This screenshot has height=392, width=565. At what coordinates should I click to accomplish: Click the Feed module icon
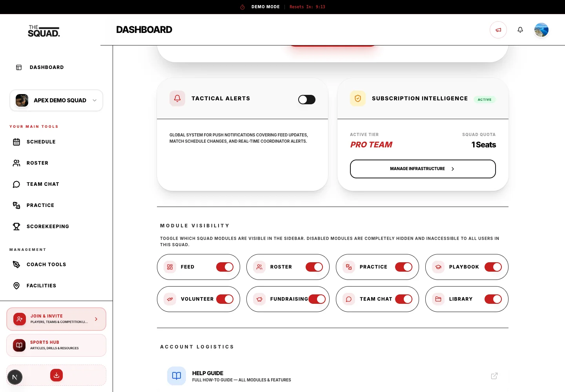[170, 267]
